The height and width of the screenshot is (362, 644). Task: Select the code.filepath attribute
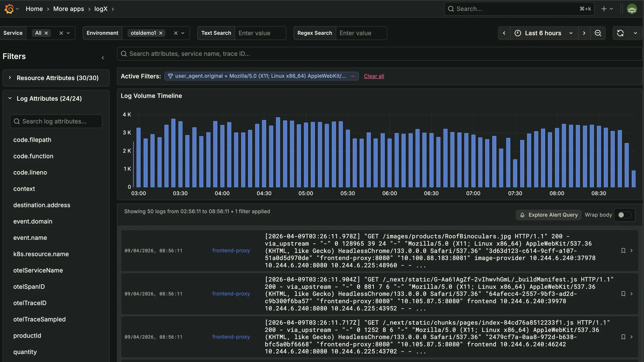click(x=32, y=140)
